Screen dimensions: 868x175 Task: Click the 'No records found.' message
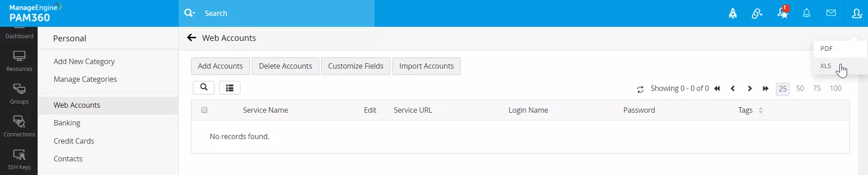tap(239, 136)
